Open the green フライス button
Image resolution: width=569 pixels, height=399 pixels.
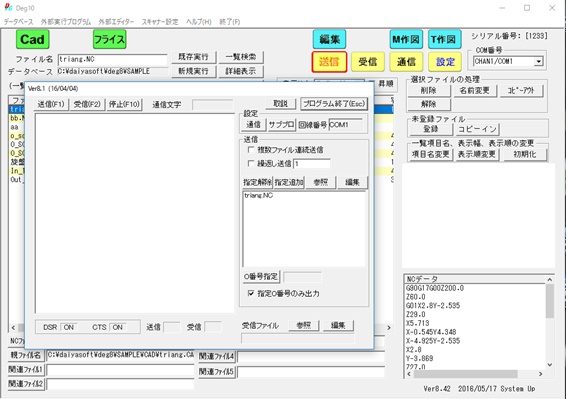pyautogui.click(x=109, y=39)
